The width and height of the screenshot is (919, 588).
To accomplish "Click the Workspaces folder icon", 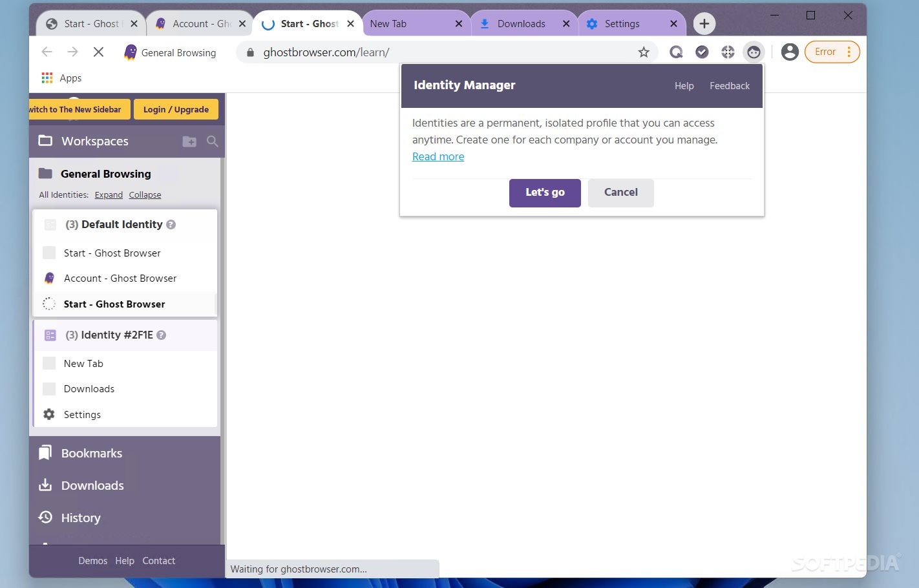I will (x=45, y=141).
